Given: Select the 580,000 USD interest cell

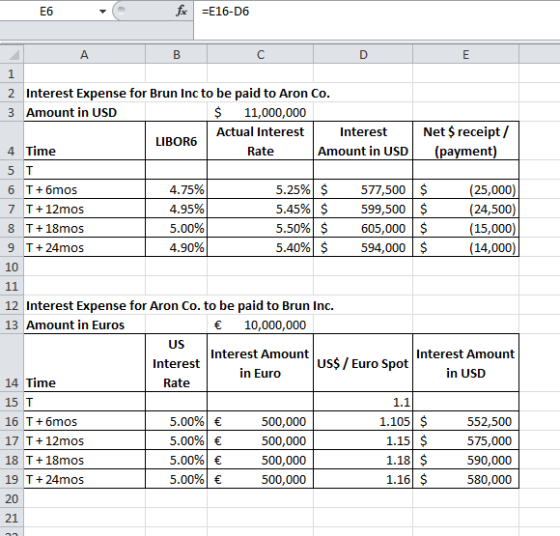Looking at the screenshot, I should 466,479.
